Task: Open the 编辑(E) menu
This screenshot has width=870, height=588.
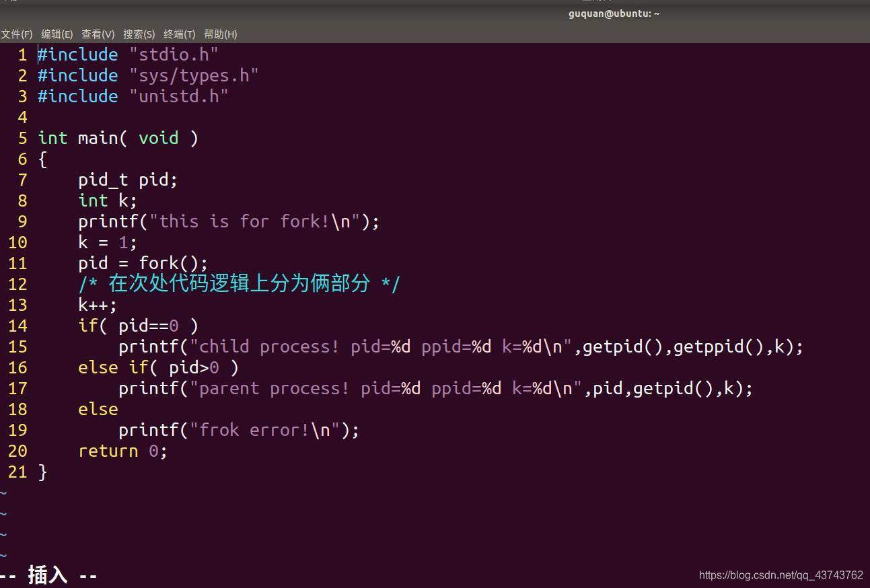Action: click(57, 34)
